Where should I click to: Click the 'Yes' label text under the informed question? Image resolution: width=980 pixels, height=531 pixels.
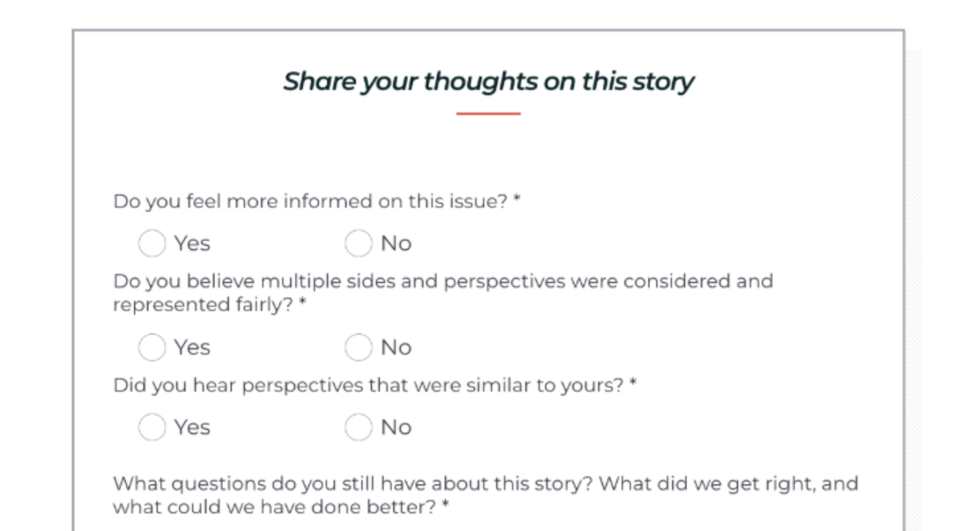click(x=191, y=243)
